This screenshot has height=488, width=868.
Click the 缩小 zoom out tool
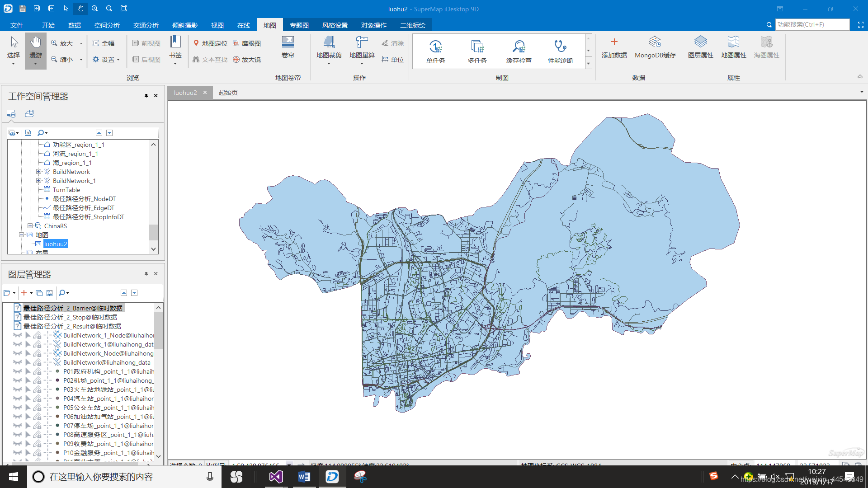[x=62, y=60]
